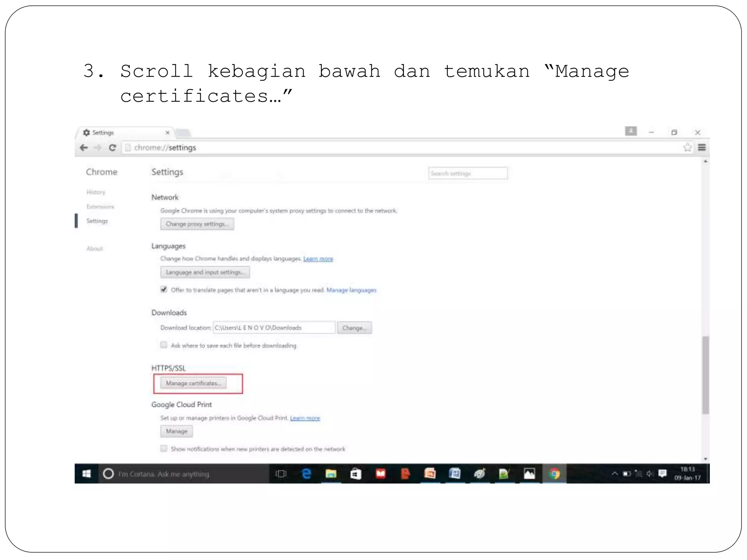747x560 pixels.
Task: Click the Download location path field
Action: (x=274, y=327)
